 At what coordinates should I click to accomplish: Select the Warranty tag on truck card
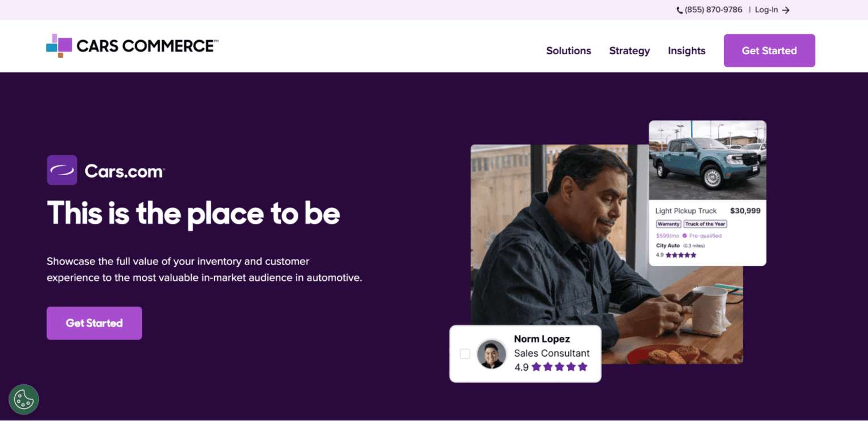[669, 224]
